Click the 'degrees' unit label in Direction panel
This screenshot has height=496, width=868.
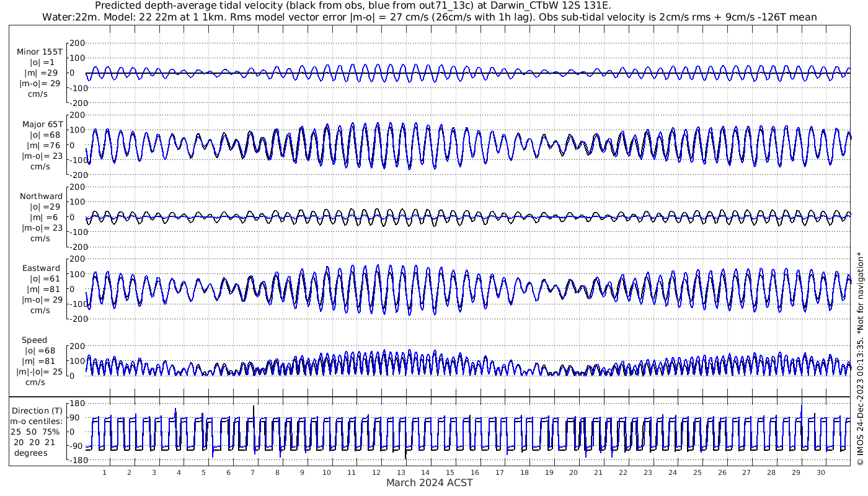click(31, 453)
